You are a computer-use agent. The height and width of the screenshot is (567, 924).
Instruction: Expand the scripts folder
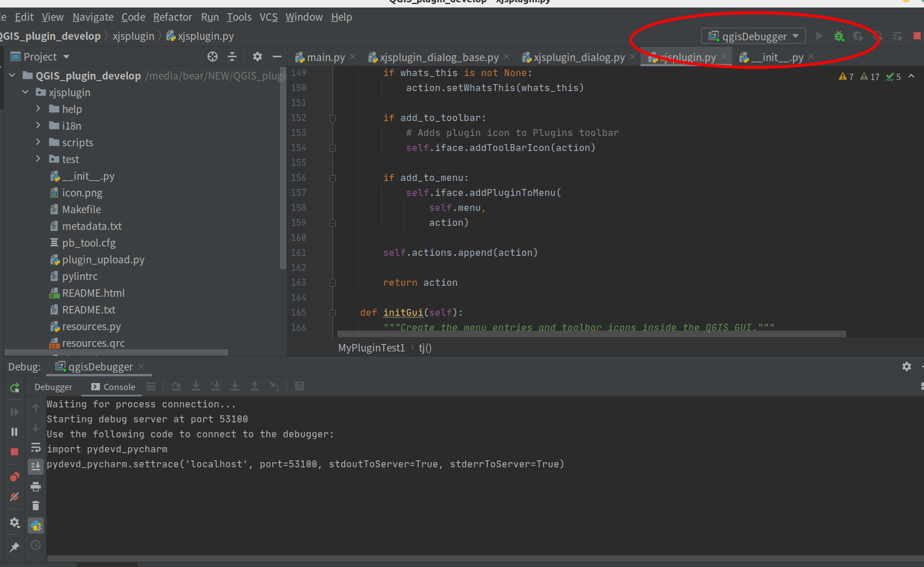[x=38, y=142]
